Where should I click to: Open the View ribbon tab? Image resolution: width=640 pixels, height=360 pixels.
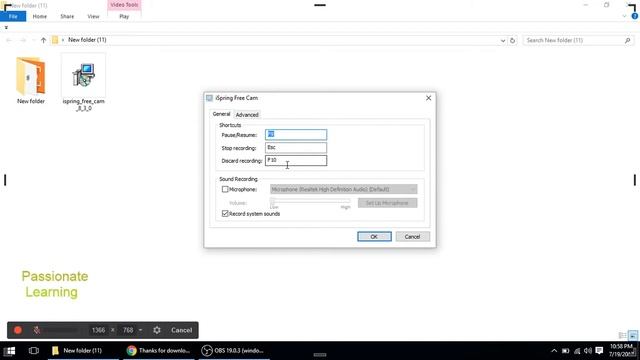point(93,16)
